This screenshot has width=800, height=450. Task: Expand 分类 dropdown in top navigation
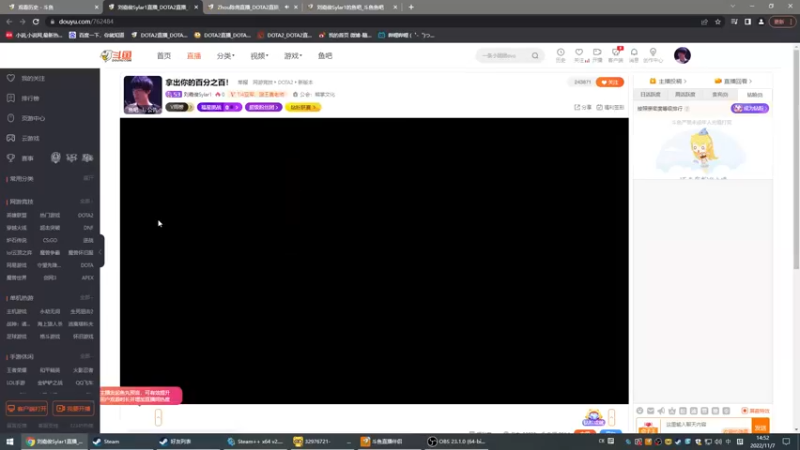tap(226, 56)
